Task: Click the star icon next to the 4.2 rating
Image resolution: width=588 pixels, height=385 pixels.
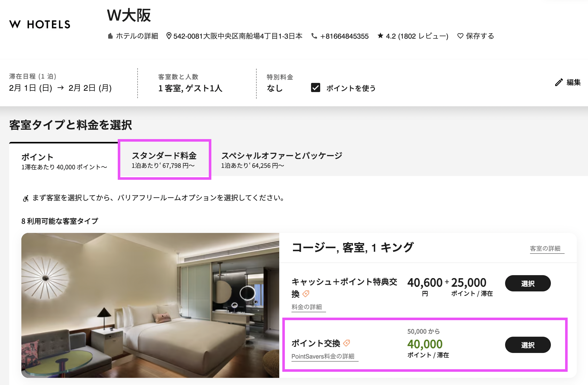Action: tap(380, 36)
